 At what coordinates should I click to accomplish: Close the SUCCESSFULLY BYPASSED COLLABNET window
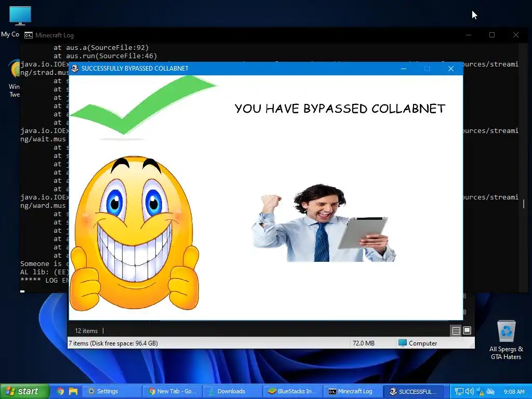pyautogui.click(x=451, y=69)
